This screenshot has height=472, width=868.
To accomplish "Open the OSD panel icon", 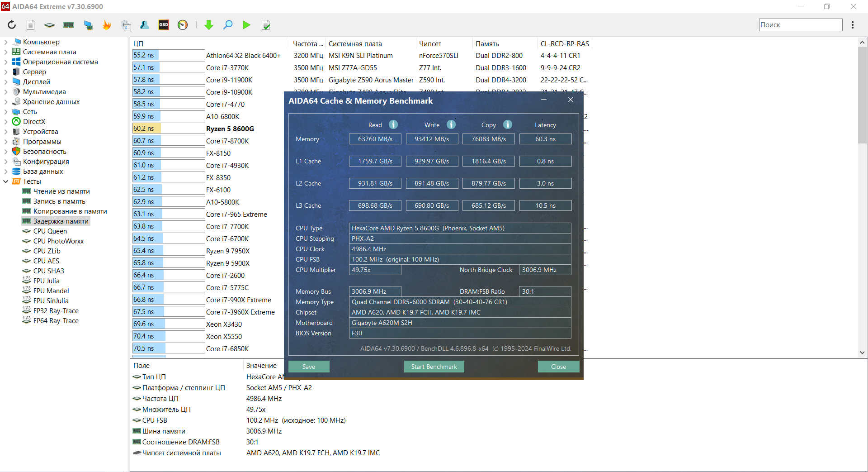I will 164,25.
